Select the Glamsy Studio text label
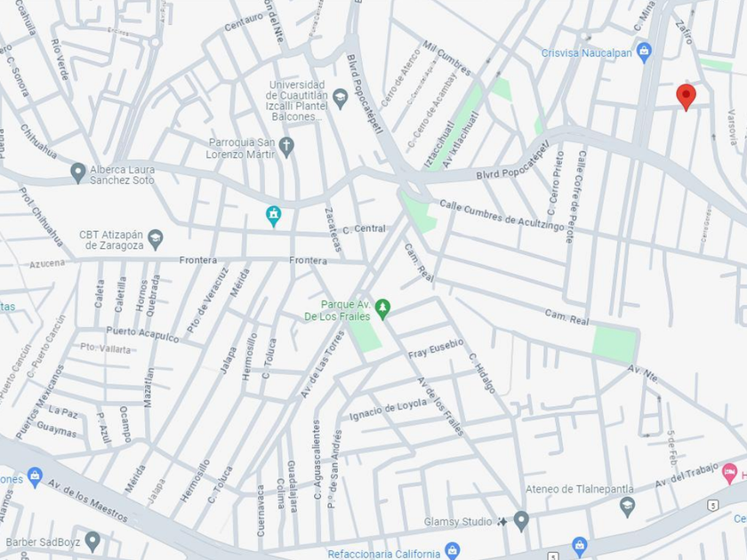 click(x=458, y=522)
